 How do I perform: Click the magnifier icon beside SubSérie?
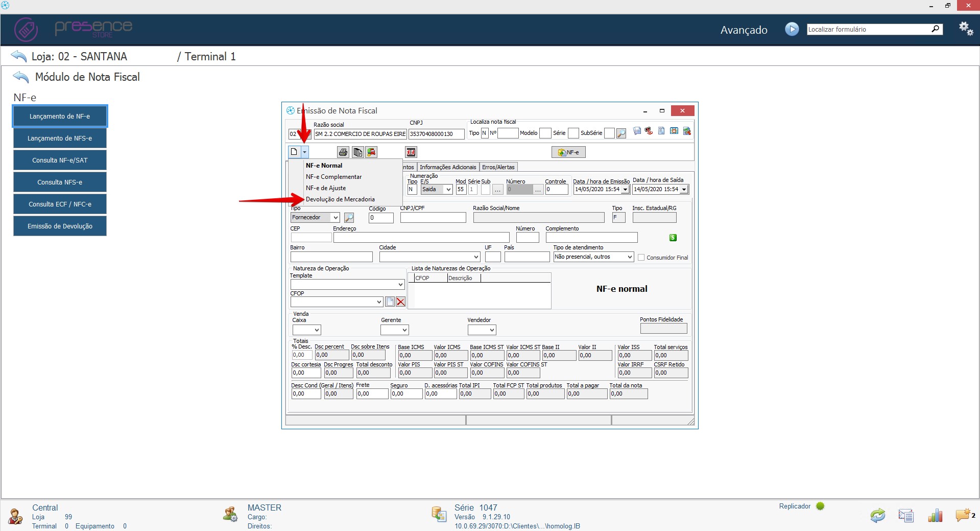click(x=621, y=133)
